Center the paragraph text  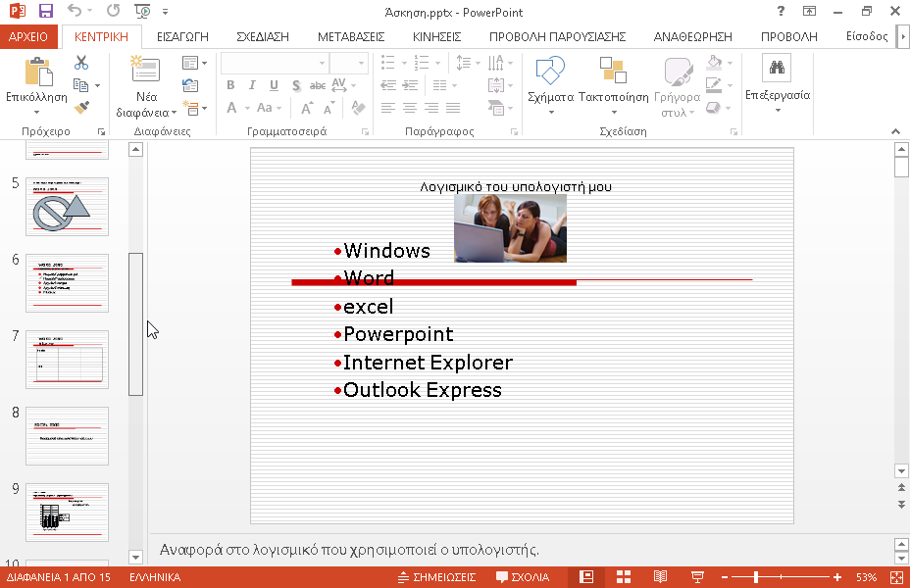click(410, 108)
